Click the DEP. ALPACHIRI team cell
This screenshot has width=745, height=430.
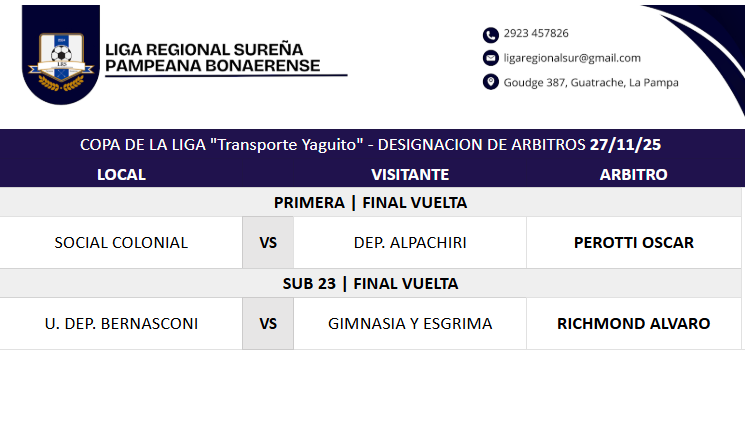(x=410, y=243)
